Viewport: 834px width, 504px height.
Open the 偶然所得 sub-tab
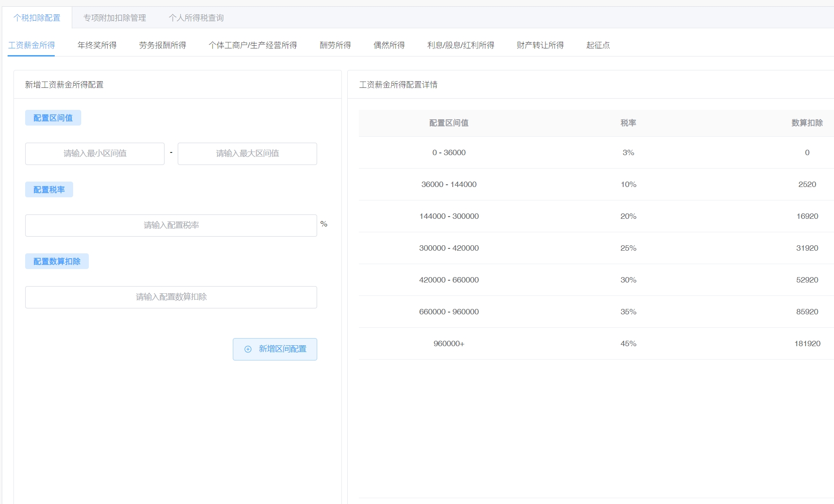click(x=389, y=45)
